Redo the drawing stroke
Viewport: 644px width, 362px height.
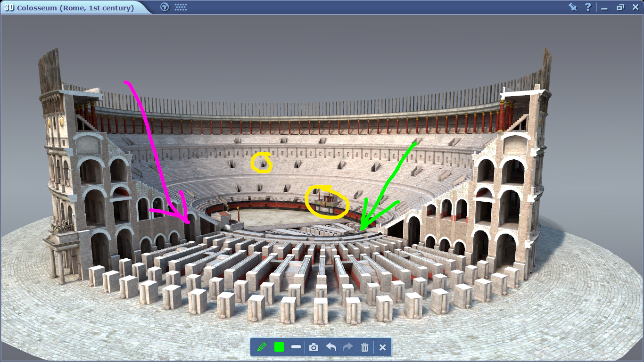pyautogui.click(x=348, y=347)
